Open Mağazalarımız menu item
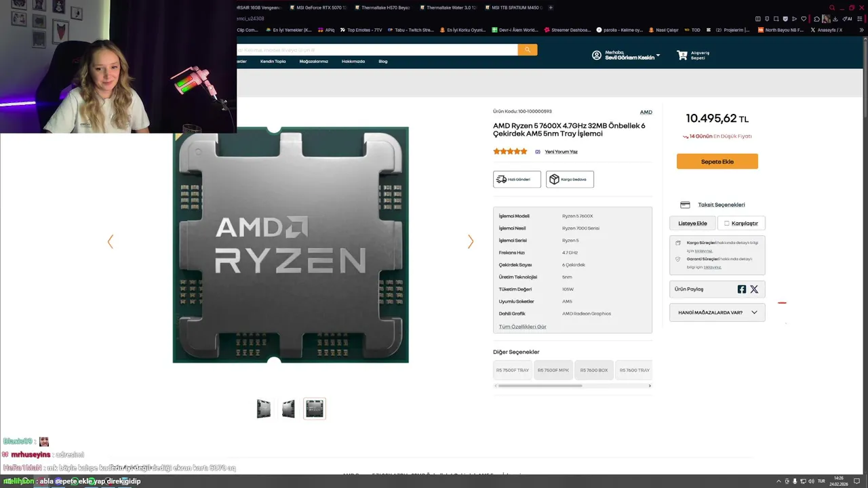The width and height of the screenshot is (868, 488). (x=313, y=62)
